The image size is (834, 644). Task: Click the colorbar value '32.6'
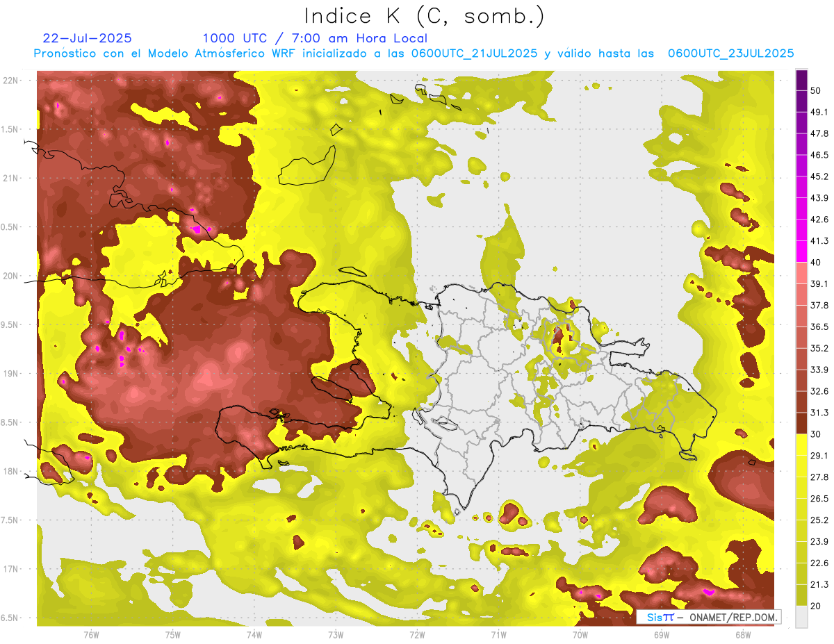pos(819,391)
